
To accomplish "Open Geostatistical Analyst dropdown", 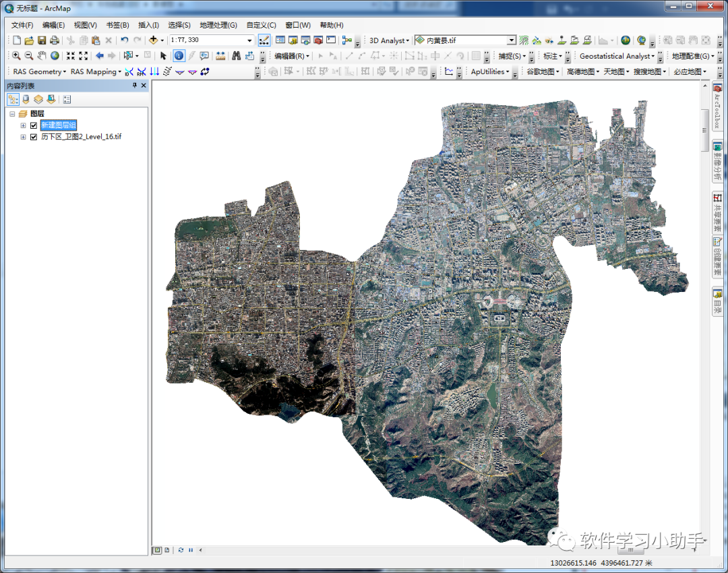I will (x=617, y=56).
